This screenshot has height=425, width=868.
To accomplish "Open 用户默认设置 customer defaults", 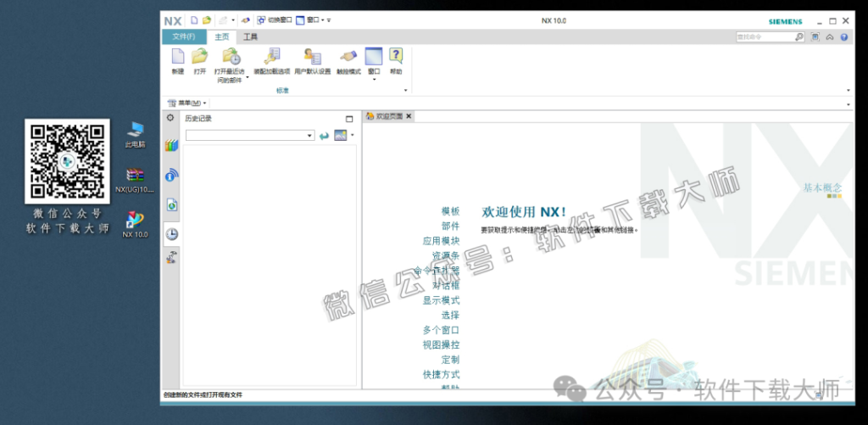I will coord(312,62).
